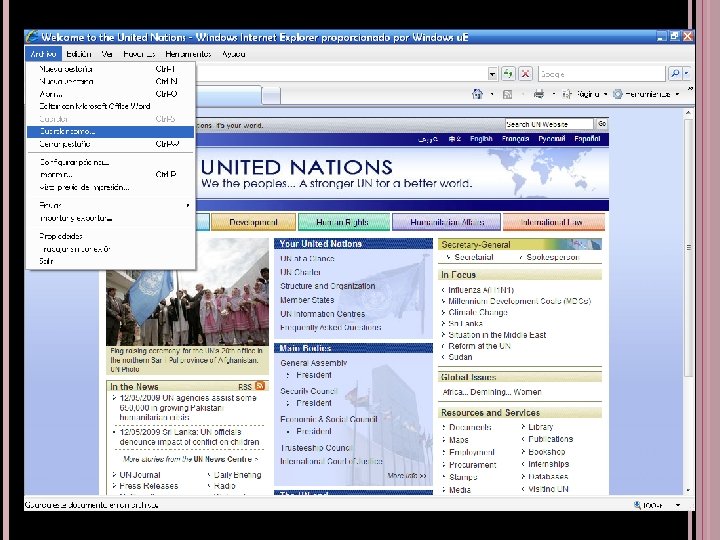Viewport: 720px width, 540px height.
Task: Choose Propiedades in Archivo menu
Action: [110, 236]
